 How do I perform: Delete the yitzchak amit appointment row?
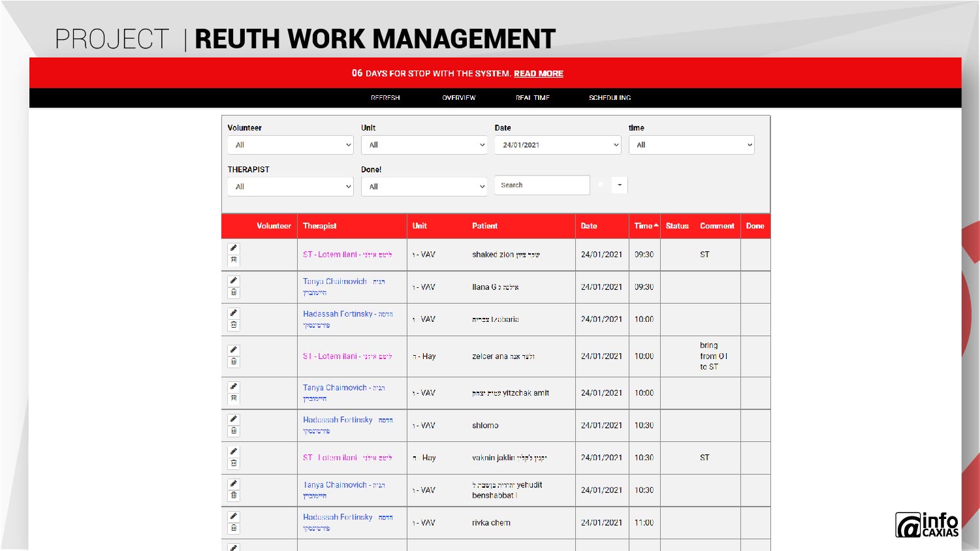click(234, 398)
